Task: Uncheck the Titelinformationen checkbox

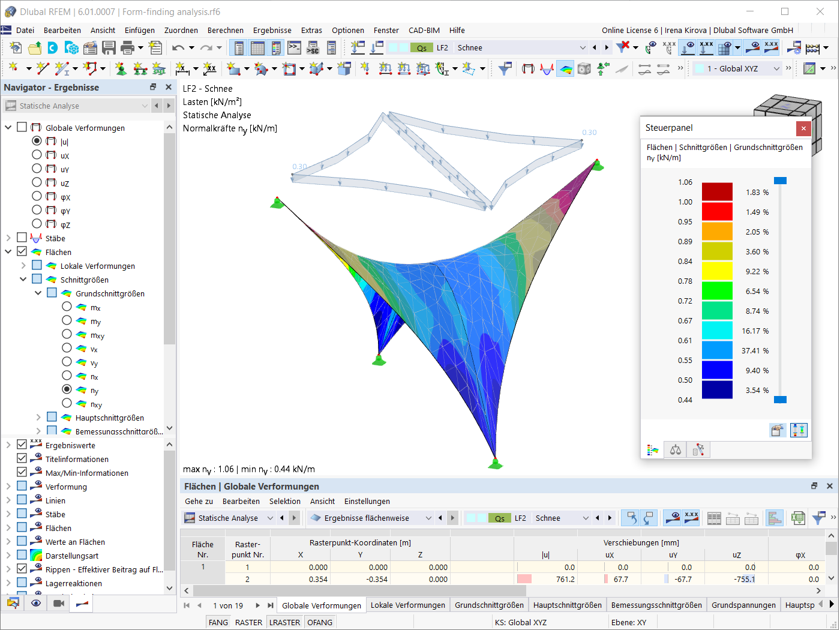Action: [22, 459]
